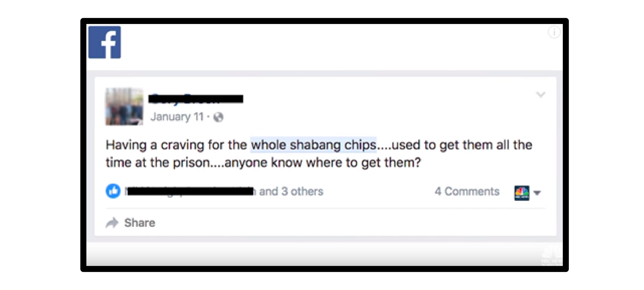Viewport: 644px width, 290px height.
Task: Click the word 'prison' in the post
Action: [x=191, y=163]
